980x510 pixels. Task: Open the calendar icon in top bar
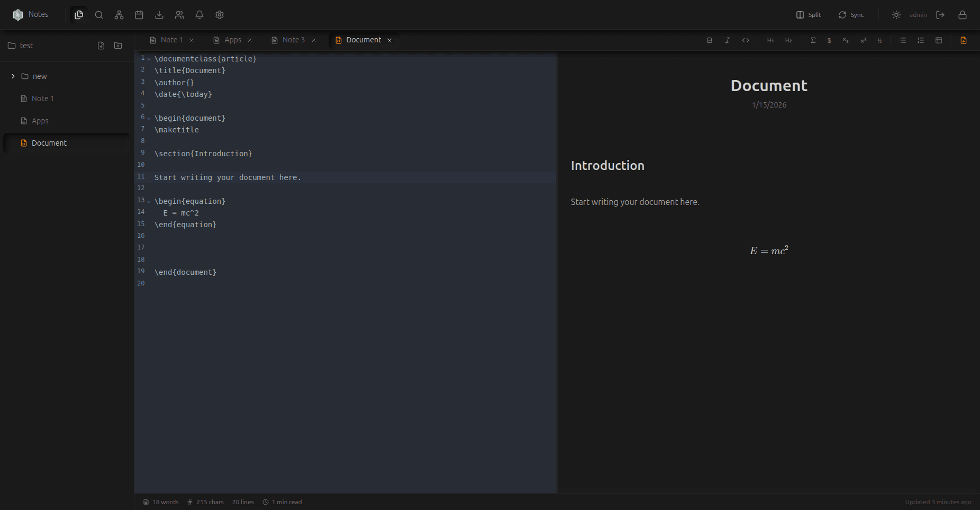pos(139,15)
